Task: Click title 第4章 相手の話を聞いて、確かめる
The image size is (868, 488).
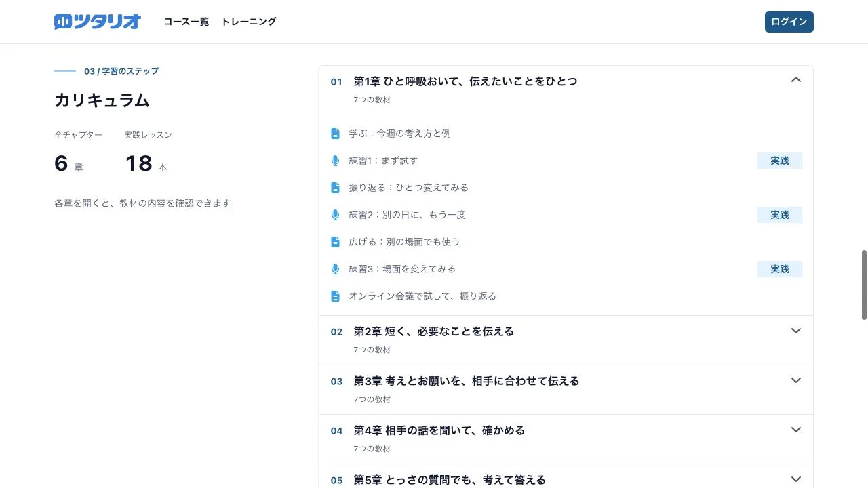Action: coord(439,430)
